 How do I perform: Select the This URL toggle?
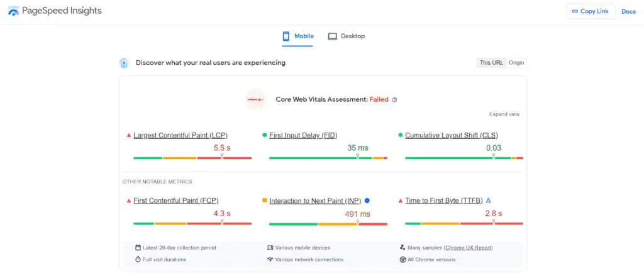pyautogui.click(x=491, y=63)
